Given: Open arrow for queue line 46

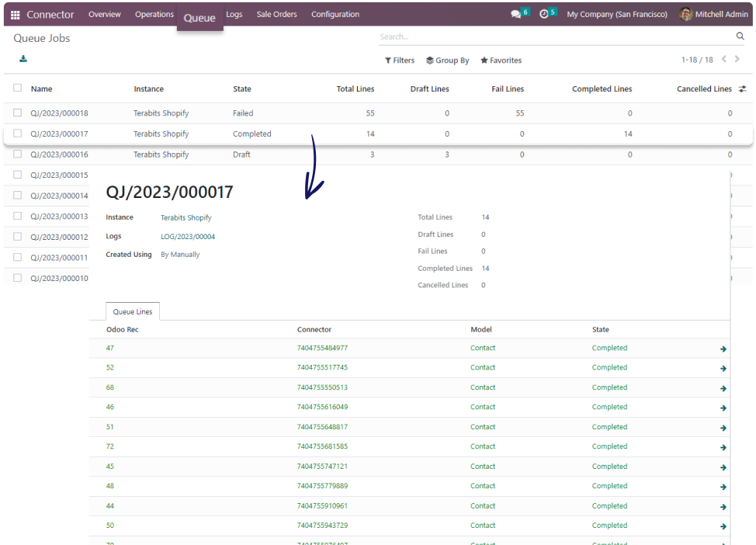Looking at the screenshot, I should point(723,408).
